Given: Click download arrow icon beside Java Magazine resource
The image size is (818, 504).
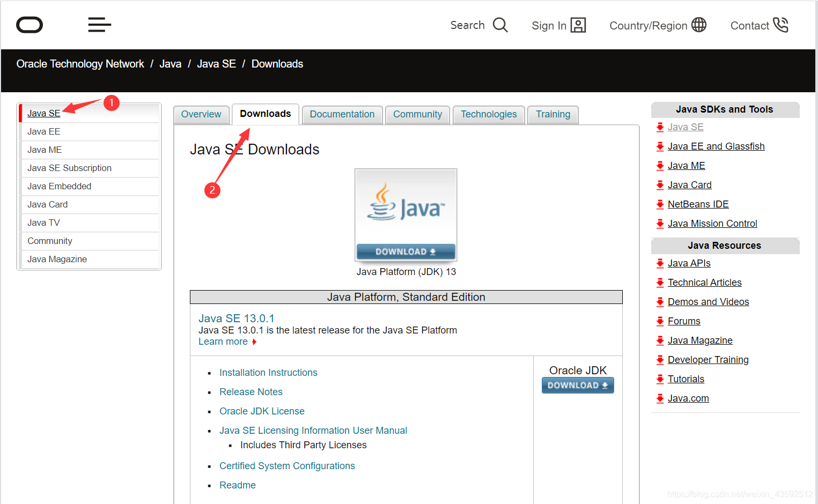Looking at the screenshot, I should point(660,340).
